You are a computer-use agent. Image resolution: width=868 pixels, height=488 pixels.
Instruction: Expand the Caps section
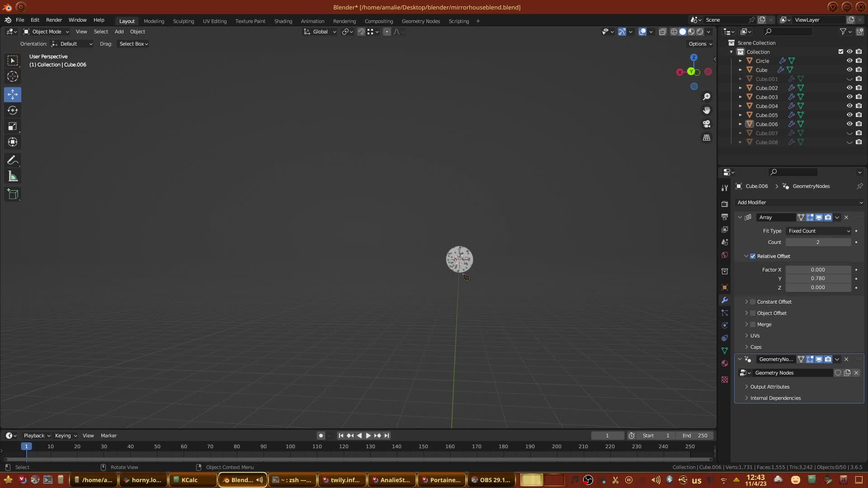pos(755,347)
